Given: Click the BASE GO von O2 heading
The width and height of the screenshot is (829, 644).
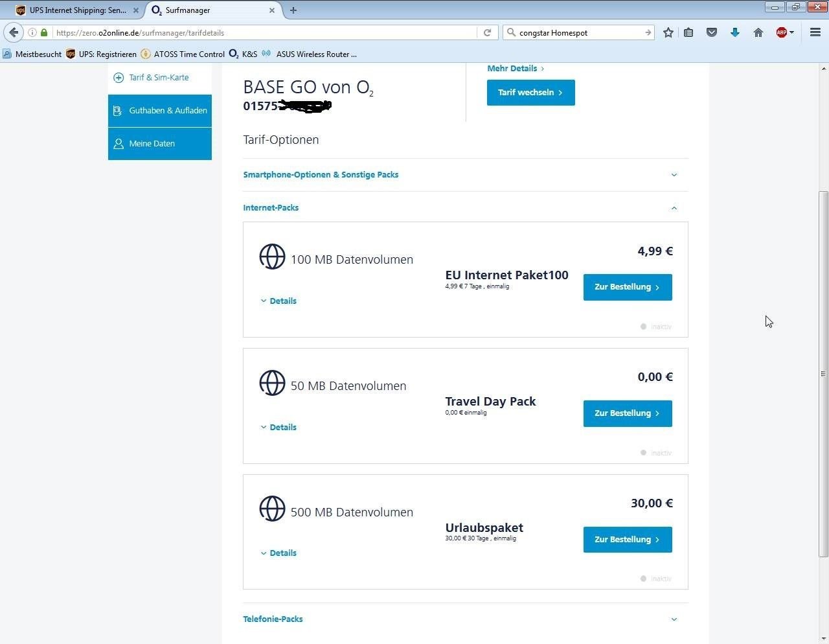Looking at the screenshot, I should (308, 88).
